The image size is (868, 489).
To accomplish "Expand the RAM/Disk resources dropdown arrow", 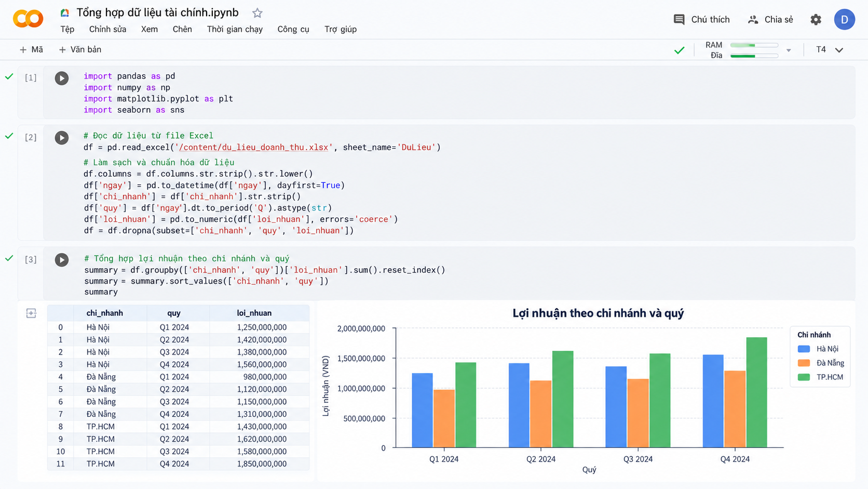I will point(789,50).
